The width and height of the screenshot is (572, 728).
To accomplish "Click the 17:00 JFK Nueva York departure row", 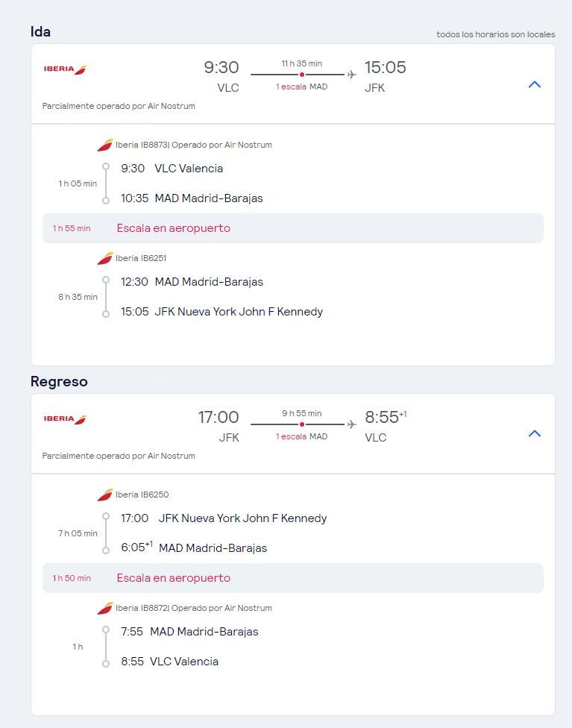I will (224, 518).
